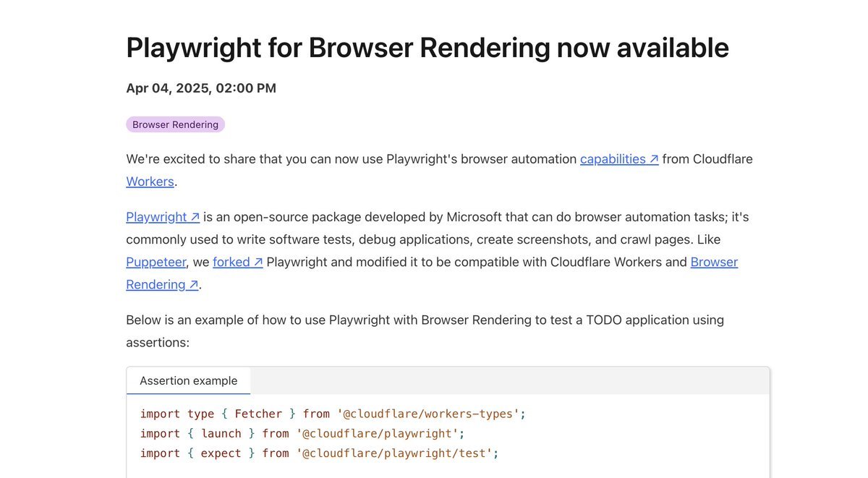Screen dimensions: 868x478
Task: Click the purple Browser Rendering tag
Action: (175, 124)
